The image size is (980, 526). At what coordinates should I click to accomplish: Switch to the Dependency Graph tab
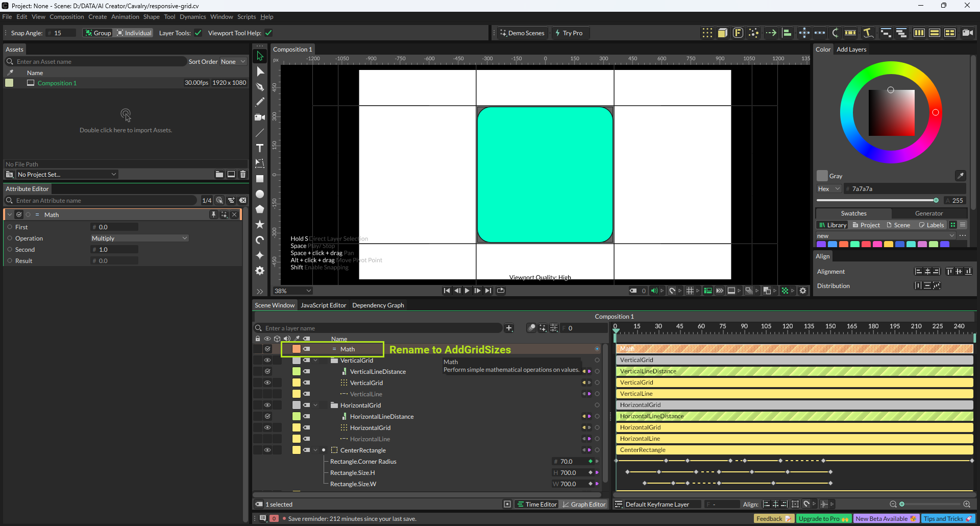pyautogui.click(x=378, y=305)
